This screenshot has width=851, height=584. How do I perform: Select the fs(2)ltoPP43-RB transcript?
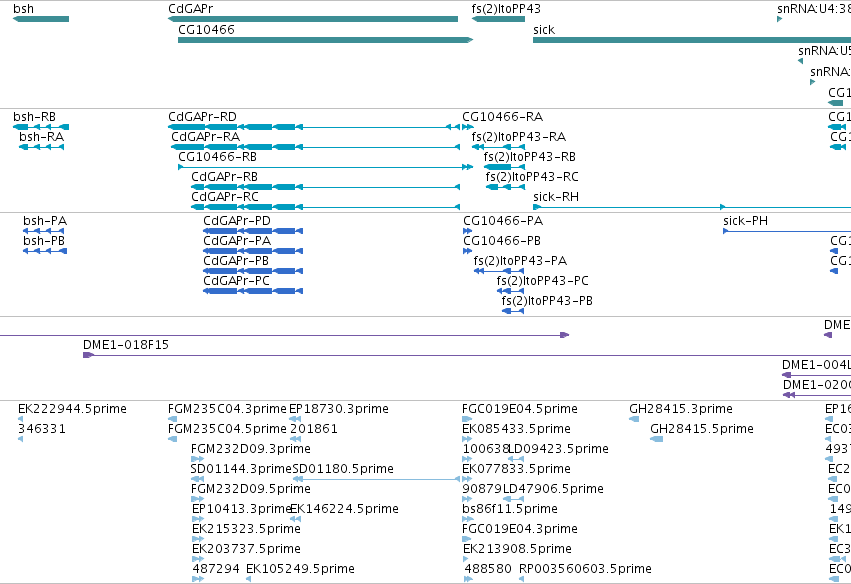tap(504, 167)
